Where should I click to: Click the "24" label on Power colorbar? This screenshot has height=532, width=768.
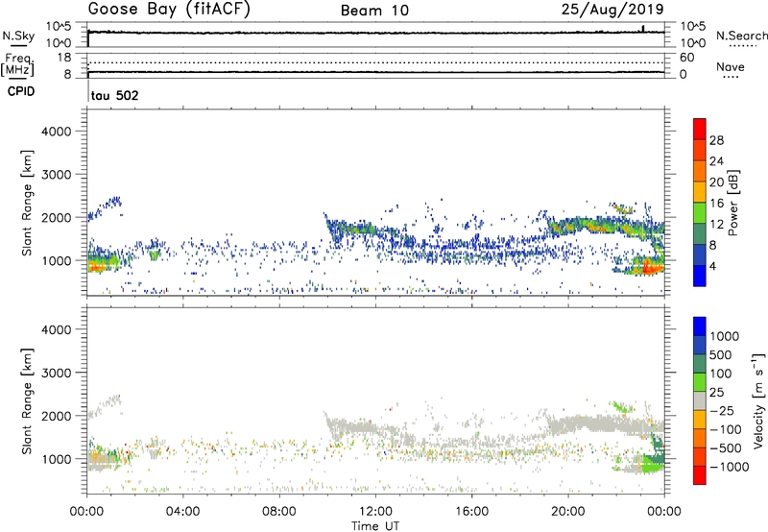pos(716,161)
